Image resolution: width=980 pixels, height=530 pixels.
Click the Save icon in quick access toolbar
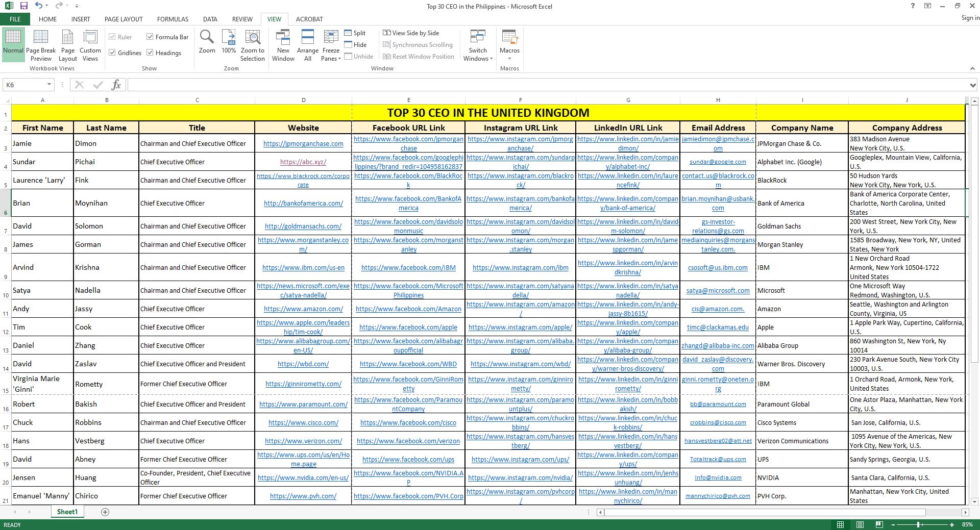(24, 6)
